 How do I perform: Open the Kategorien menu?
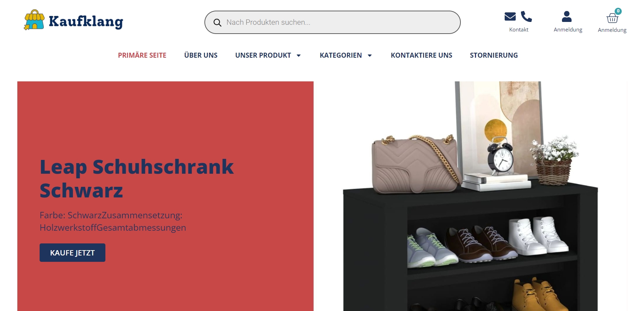click(x=341, y=55)
